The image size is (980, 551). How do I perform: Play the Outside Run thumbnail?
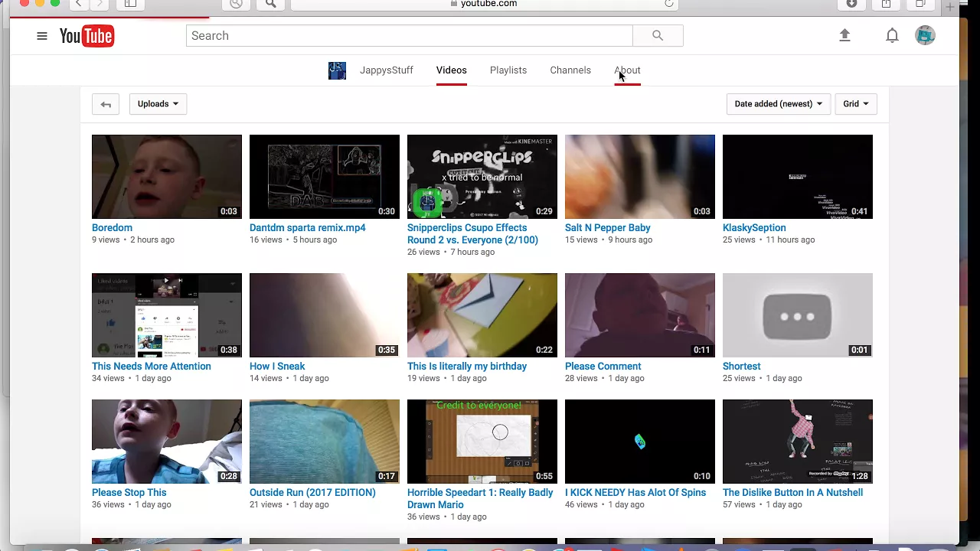point(325,442)
